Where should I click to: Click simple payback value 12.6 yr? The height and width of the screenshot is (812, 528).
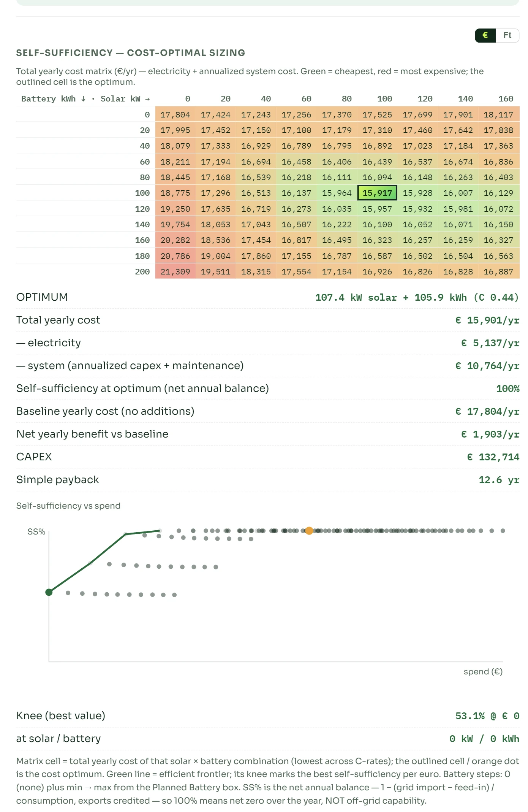pos(499,480)
